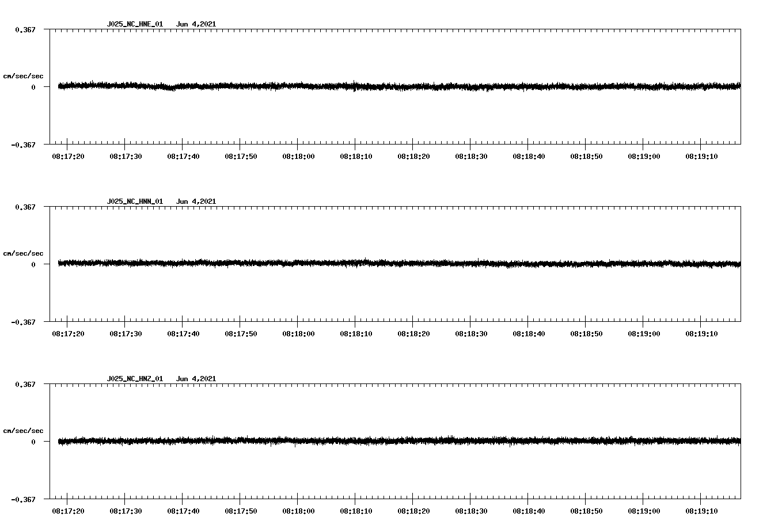Screen dimensions: 782x532
Task: Click the 08:17:20 time label under HNE plot
Action: pyautogui.click(x=68, y=157)
